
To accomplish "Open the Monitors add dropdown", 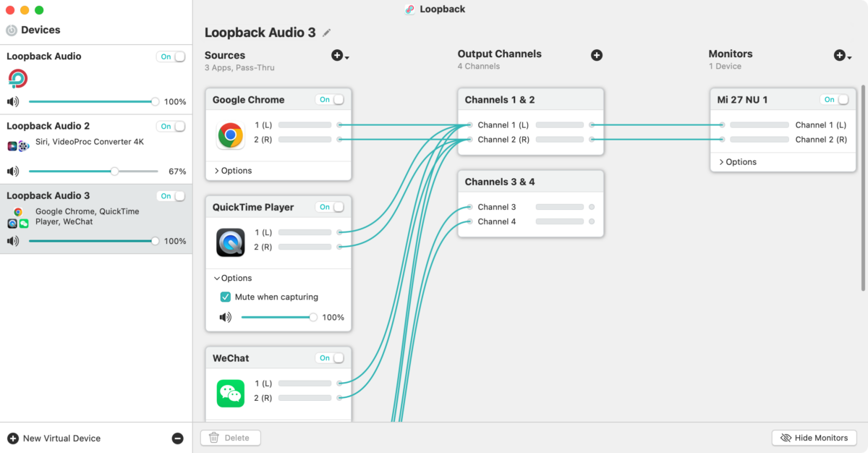I will (x=842, y=55).
